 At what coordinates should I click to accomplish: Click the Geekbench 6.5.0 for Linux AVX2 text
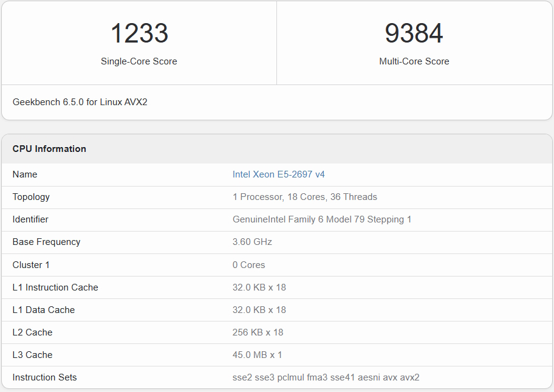tap(80, 102)
